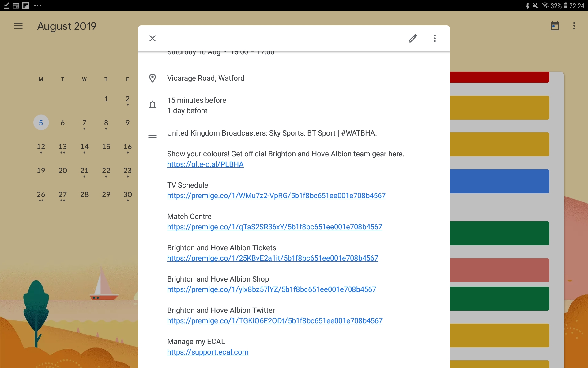Select August 7 in the mini calendar
This screenshot has height=368, width=588.
point(84,123)
